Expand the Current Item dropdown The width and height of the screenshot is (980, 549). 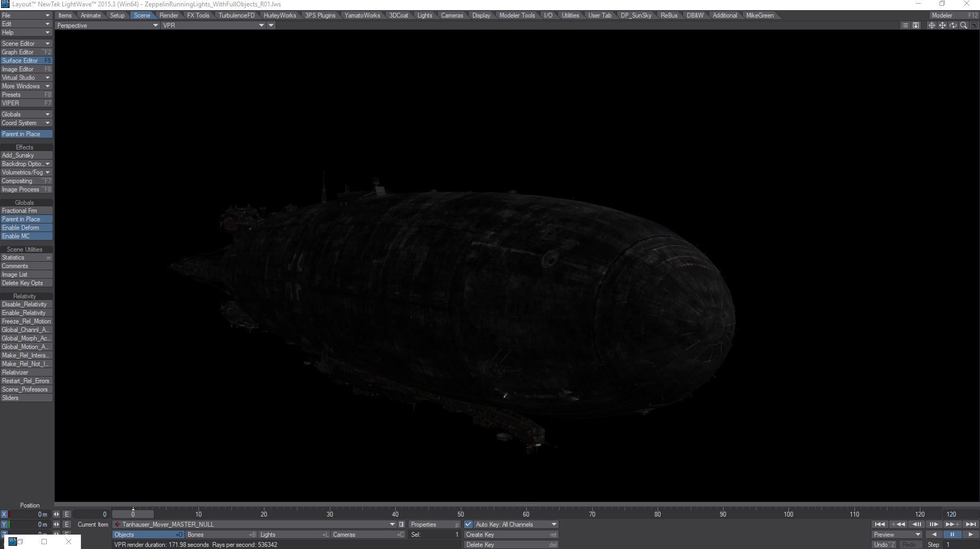coord(393,525)
